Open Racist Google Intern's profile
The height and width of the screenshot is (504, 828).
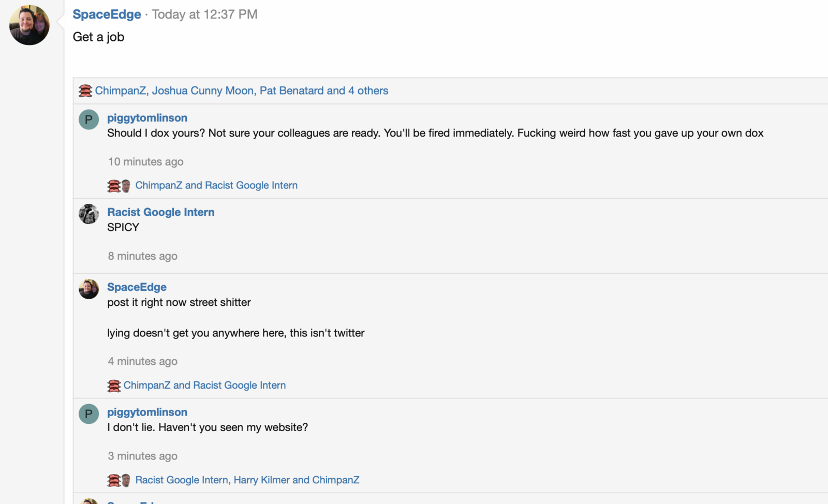160,212
